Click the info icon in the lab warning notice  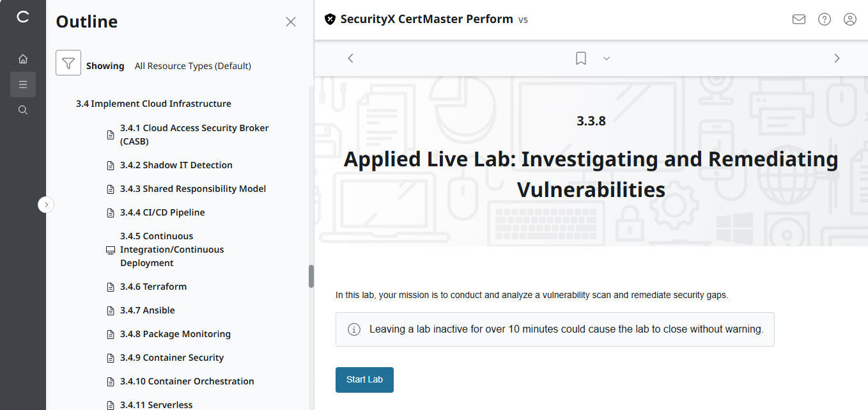[x=353, y=329]
